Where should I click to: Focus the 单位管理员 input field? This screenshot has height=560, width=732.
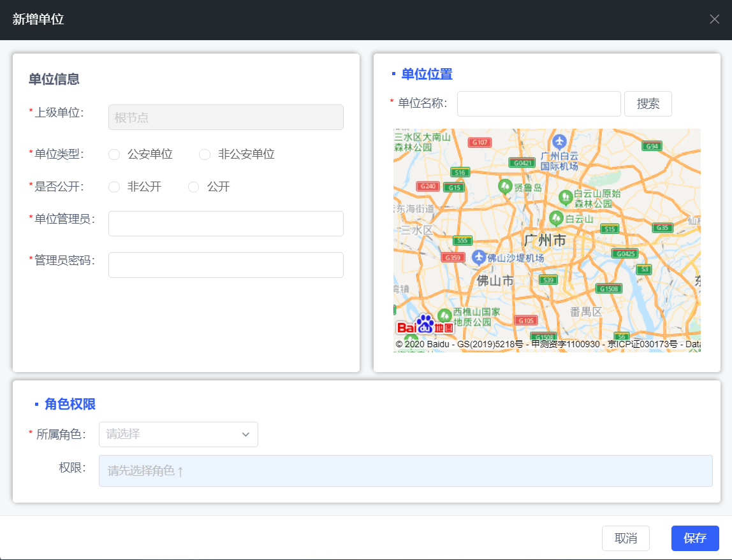(x=226, y=224)
